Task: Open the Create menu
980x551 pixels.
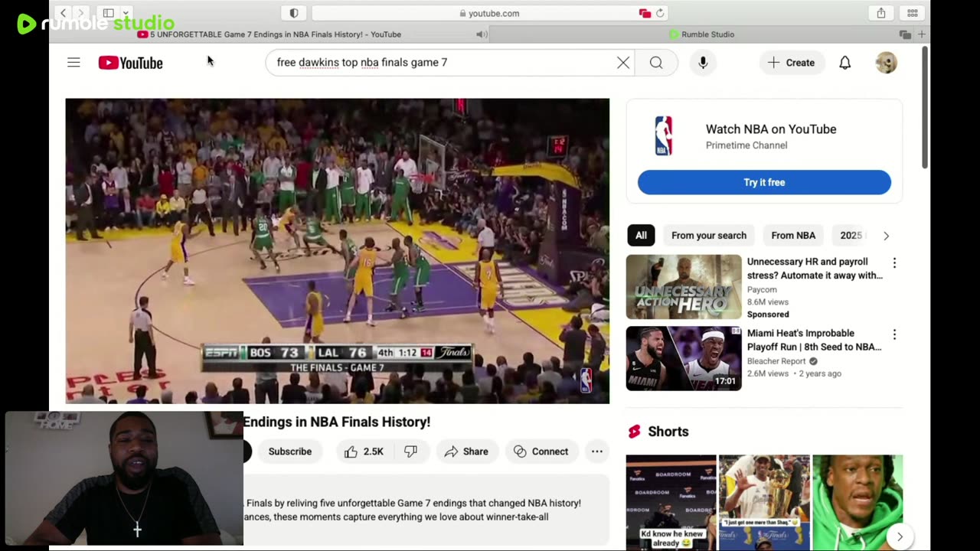Action: (x=792, y=63)
